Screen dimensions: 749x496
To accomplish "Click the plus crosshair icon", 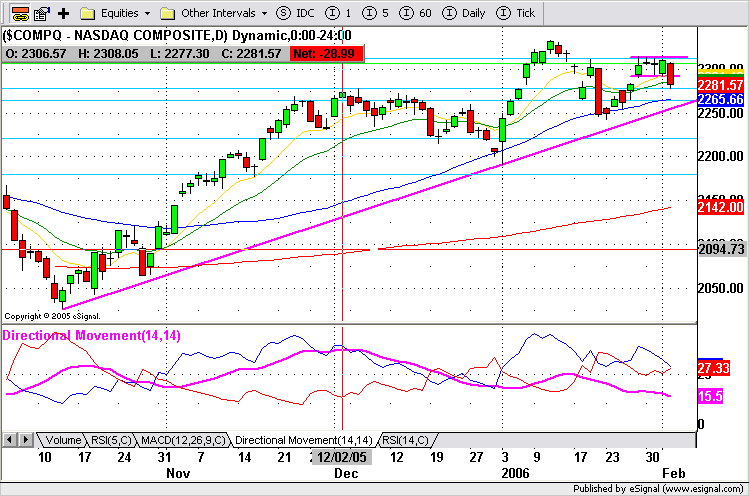I will pos(64,13).
